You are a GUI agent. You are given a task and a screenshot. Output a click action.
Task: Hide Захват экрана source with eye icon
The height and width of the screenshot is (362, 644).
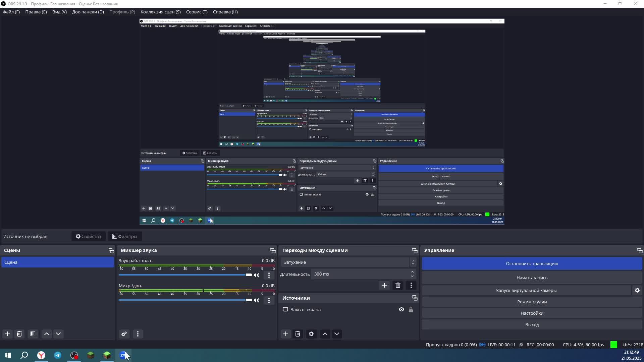(x=401, y=309)
